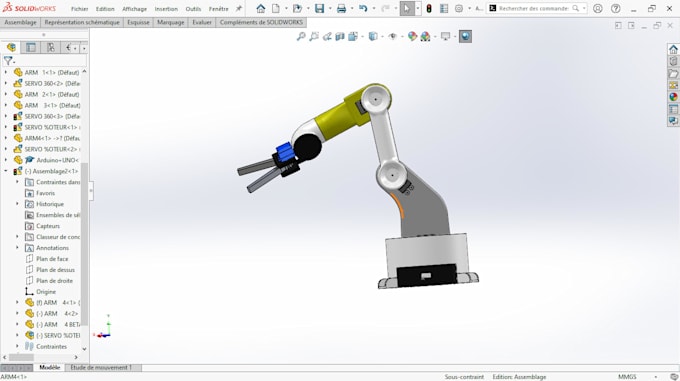680x381 pixels.
Task: Select the Modèle bottom tab
Action: (x=50, y=368)
